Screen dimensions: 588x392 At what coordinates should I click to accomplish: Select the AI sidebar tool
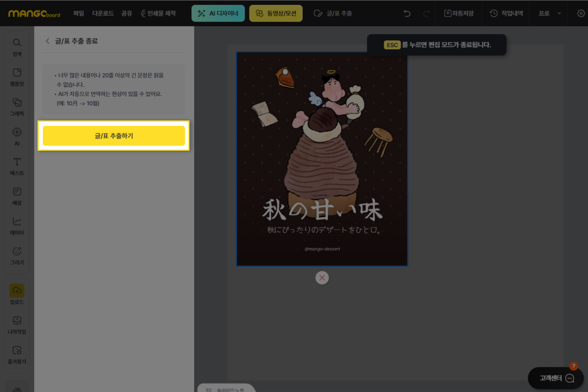pyautogui.click(x=17, y=136)
